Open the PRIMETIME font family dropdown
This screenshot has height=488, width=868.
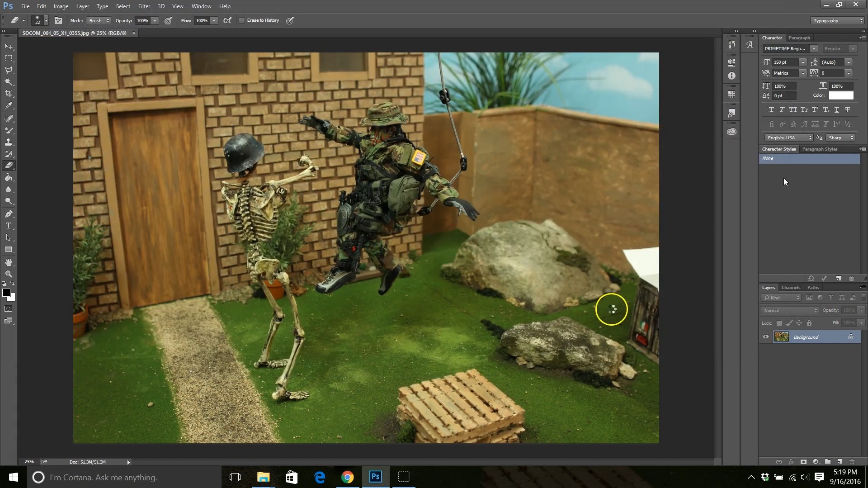pos(814,48)
